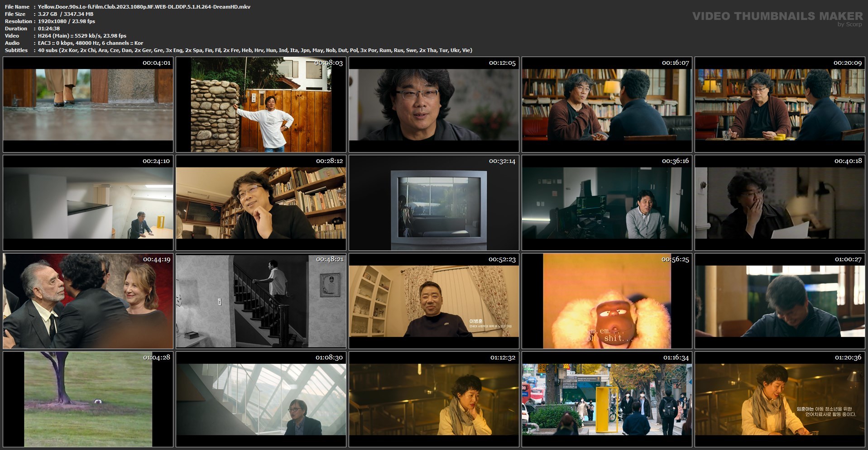Click the video codec line H264 (Main)
The image size is (868, 450).
(82, 36)
